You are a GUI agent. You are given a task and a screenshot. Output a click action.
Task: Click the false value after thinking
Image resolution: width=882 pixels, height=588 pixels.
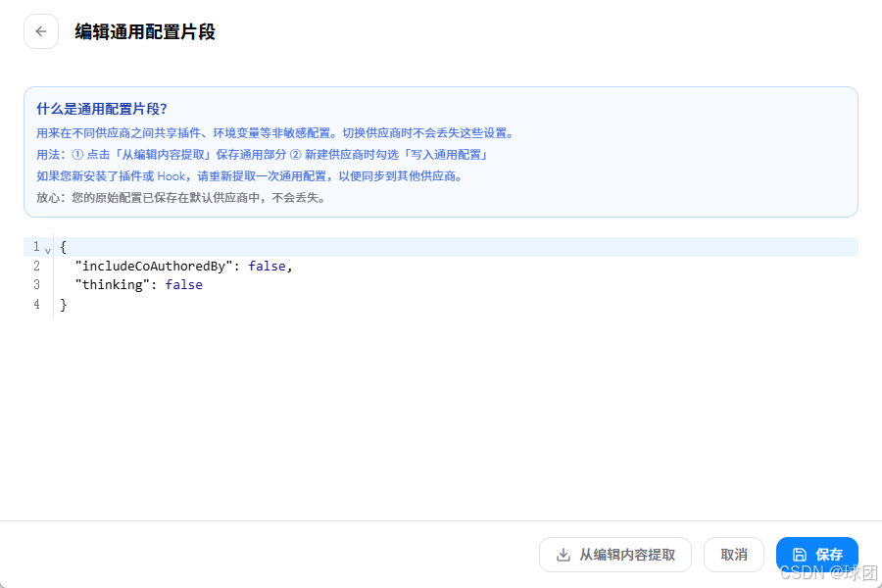click(x=183, y=285)
